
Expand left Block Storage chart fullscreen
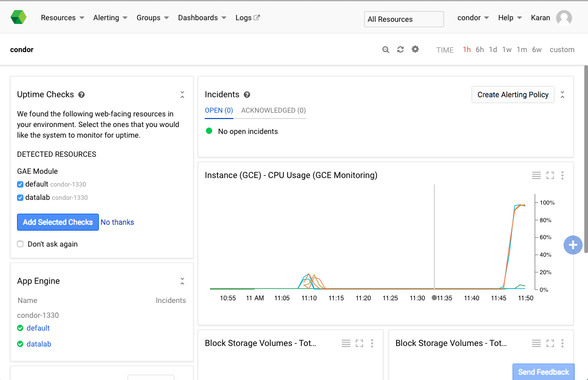(x=359, y=343)
